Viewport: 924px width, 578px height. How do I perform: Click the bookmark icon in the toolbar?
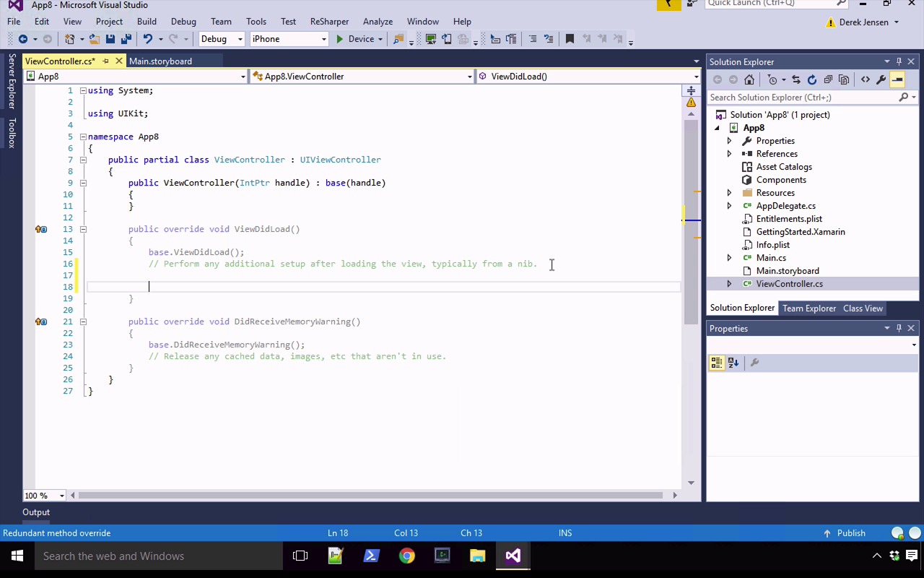[x=570, y=39]
